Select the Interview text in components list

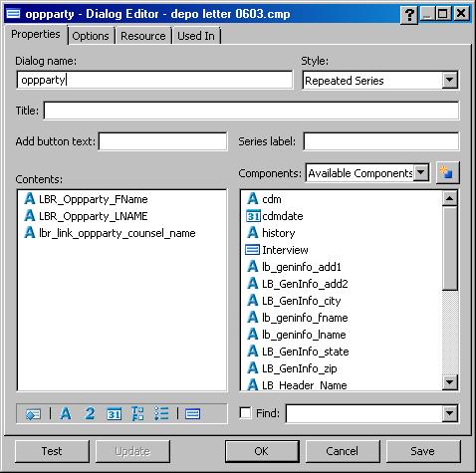click(x=285, y=250)
